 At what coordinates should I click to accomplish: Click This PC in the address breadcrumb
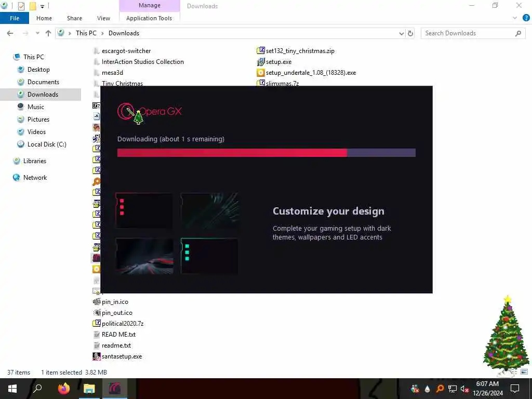point(86,33)
